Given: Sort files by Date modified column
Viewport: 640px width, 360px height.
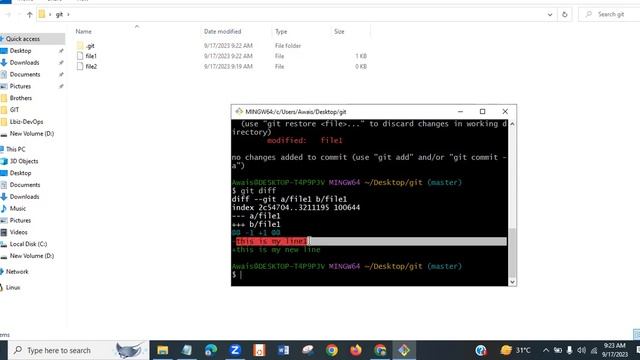Looking at the screenshot, I should click(x=222, y=31).
